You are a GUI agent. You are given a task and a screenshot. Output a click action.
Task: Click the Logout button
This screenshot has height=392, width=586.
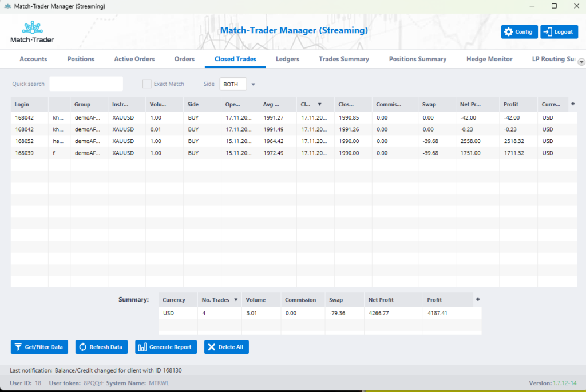pyautogui.click(x=559, y=32)
